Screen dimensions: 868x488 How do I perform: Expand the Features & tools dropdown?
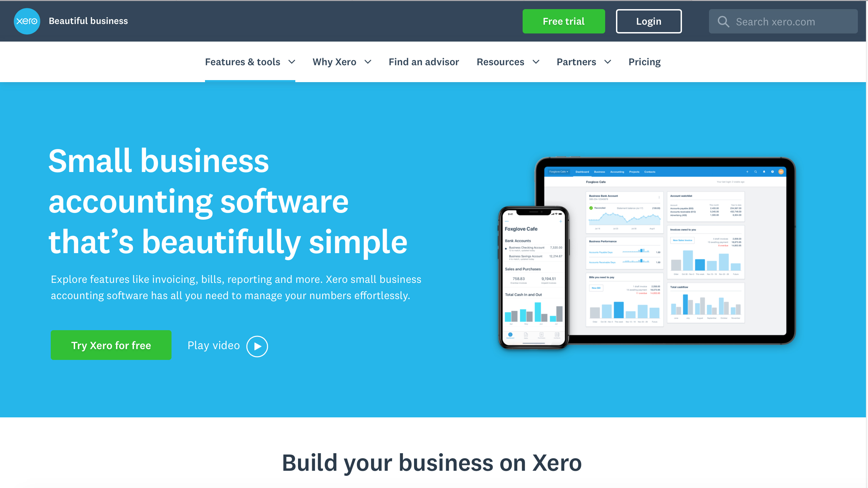[x=250, y=62]
